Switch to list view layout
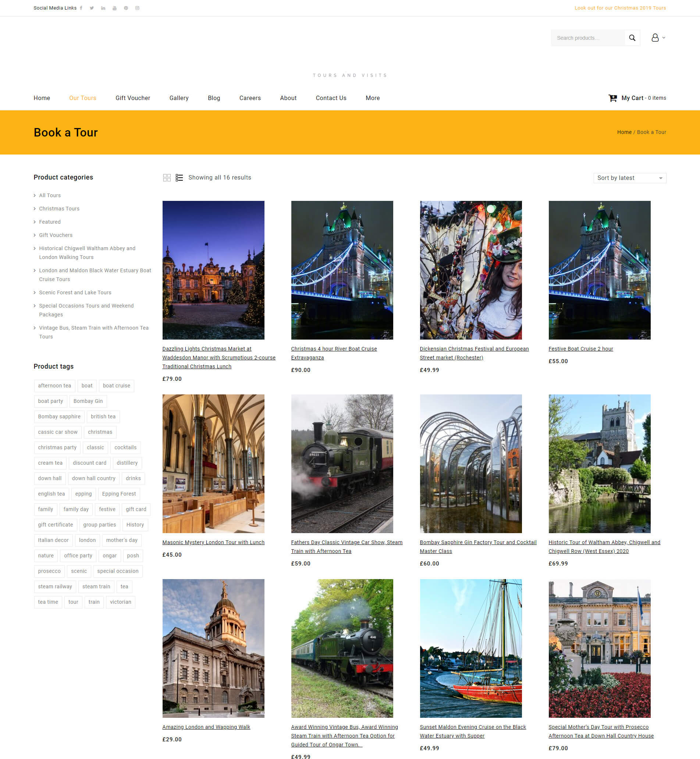700x759 pixels. coord(179,178)
